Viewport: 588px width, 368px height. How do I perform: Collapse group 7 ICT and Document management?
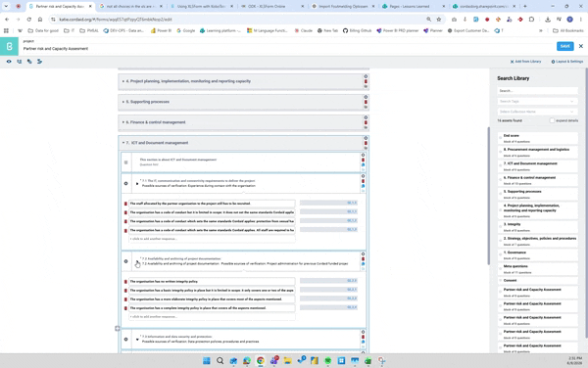point(123,143)
